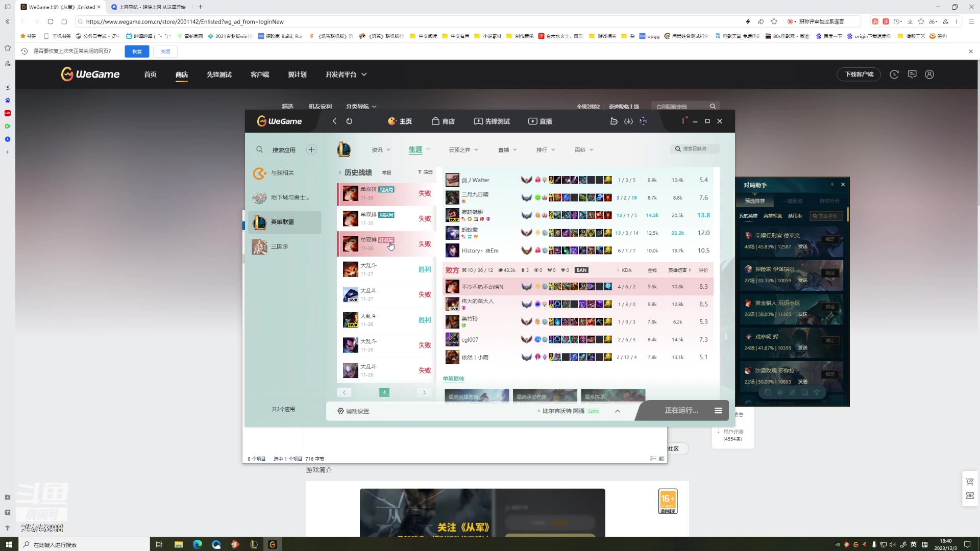Click the download manager icon in client header
This screenshot has height=551, width=980.
[x=628, y=121]
